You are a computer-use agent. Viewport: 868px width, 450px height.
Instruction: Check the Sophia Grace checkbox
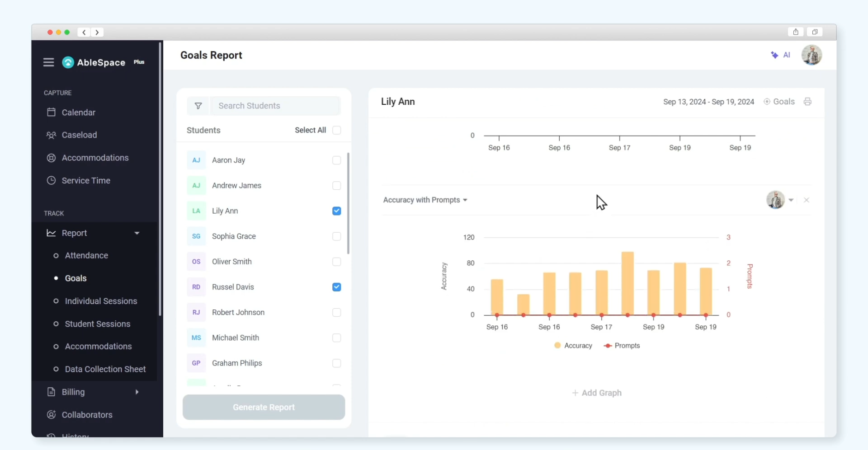pyautogui.click(x=336, y=236)
